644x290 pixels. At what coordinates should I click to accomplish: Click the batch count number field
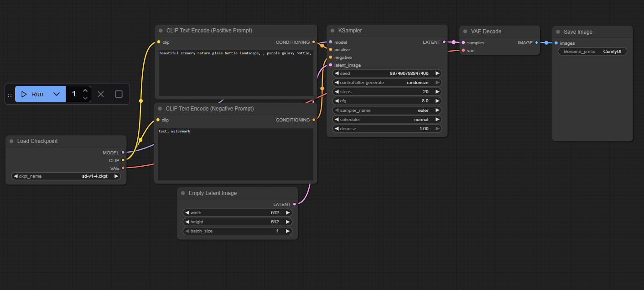coord(74,94)
